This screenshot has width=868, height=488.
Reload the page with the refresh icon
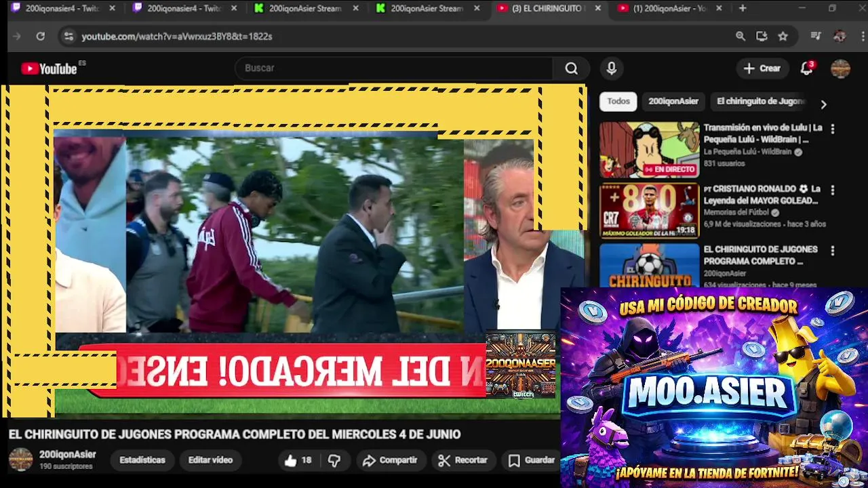(41, 37)
